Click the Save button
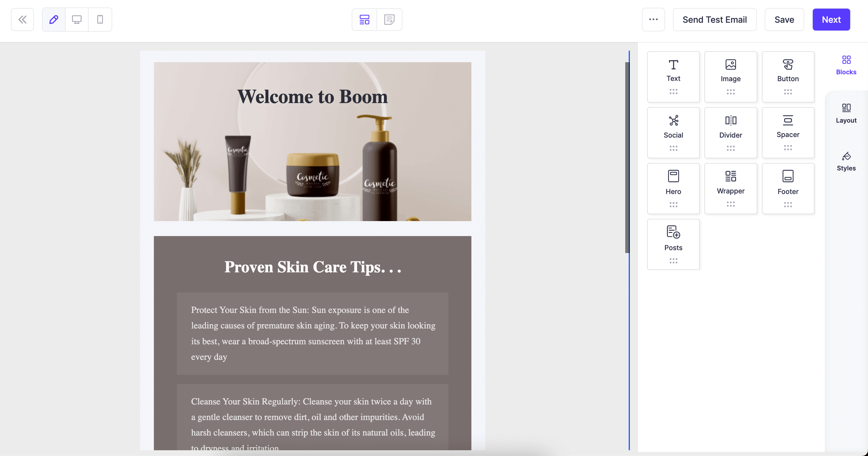This screenshot has width=868, height=456. click(784, 20)
